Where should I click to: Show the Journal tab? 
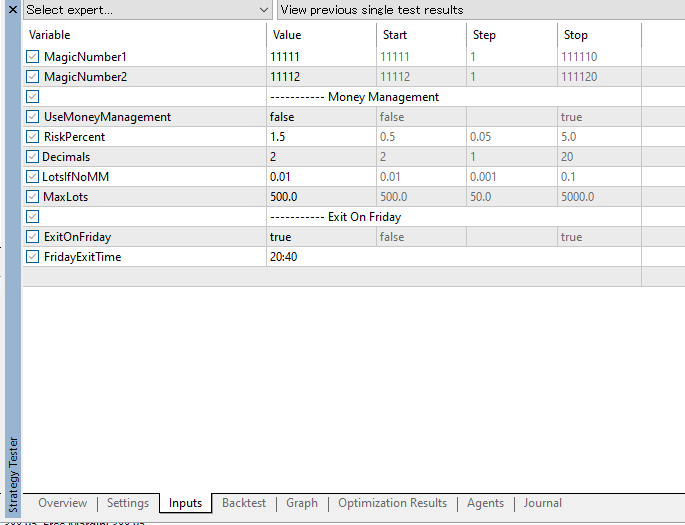[543, 503]
